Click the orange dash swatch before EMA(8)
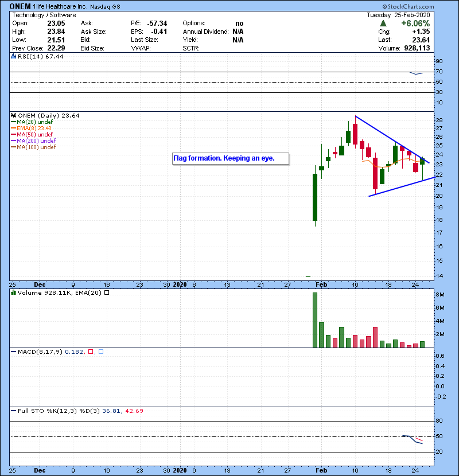This screenshot has width=459, height=476. point(13,128)
